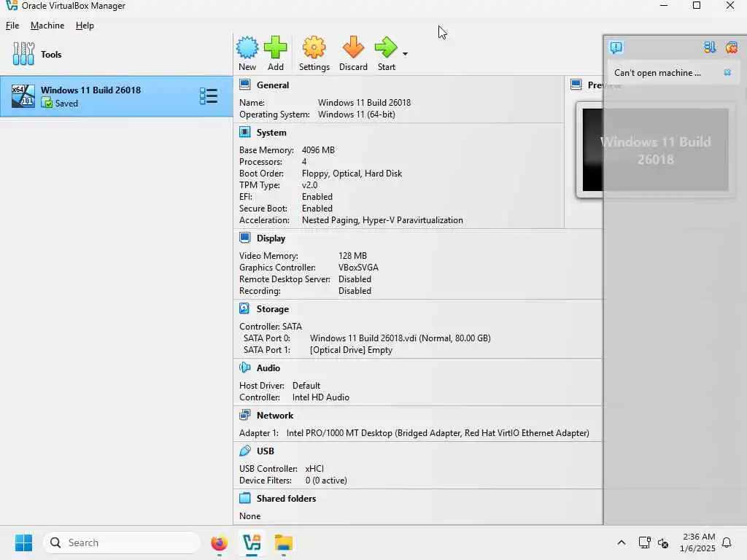Click the xHCI USB controller value
The image size is (747, 560).
click(314, 469)
